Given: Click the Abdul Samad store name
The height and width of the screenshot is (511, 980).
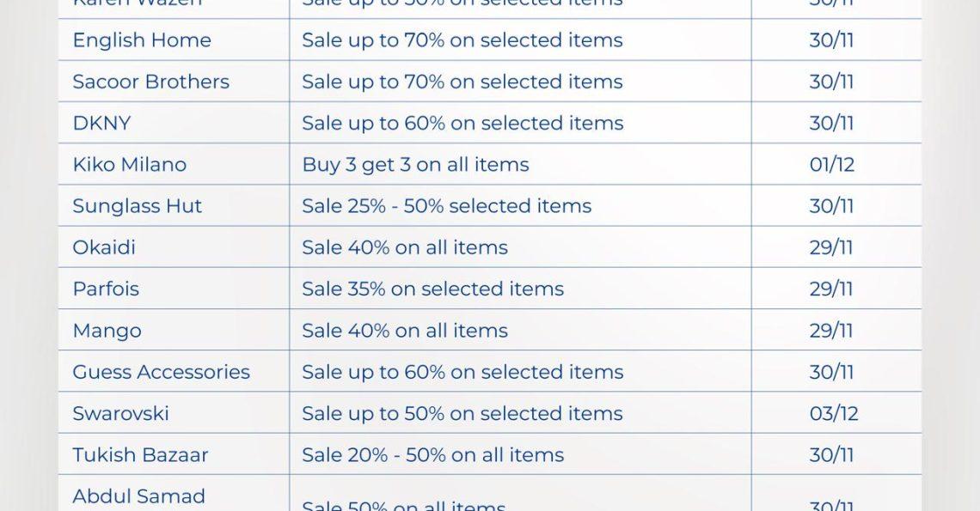Looking at the screenshot, I should (138, 496).
